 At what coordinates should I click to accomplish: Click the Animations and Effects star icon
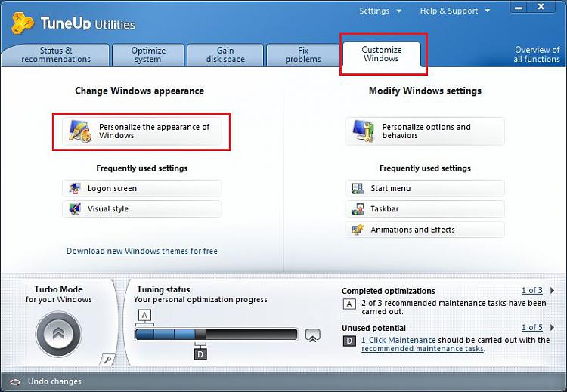coord(358,230)
